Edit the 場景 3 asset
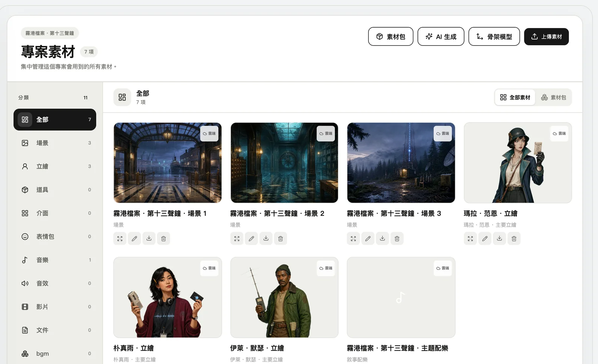This screenshot has width=598, height=364. [x=368, y=238]
